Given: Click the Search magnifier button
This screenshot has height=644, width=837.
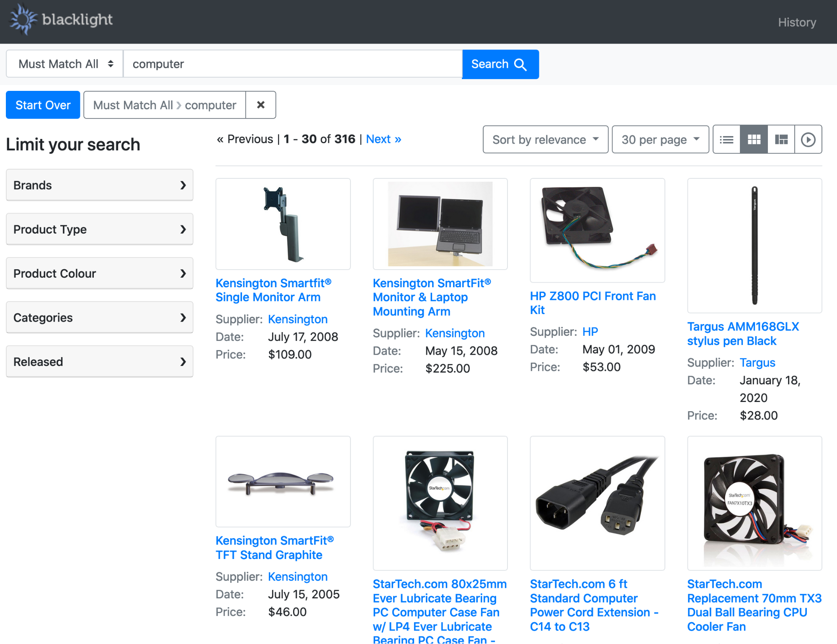Looking at the screenshot, I should tap(500, 64).
